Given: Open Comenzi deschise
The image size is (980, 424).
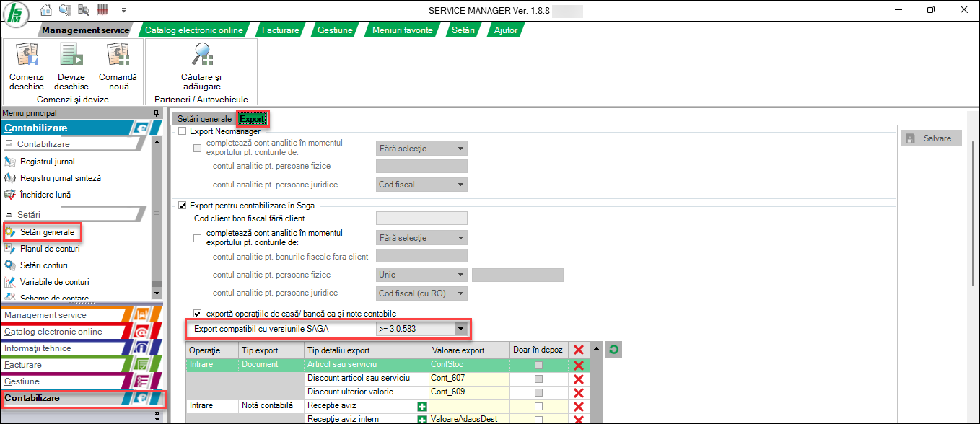Looking at the screenshot, I should click(x=27, y=66).
